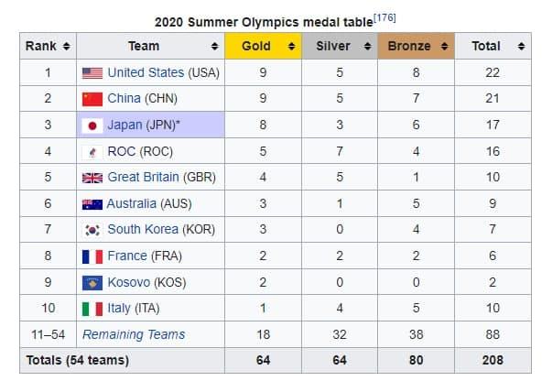Click the Japan flag icon

tap(92, 125)
